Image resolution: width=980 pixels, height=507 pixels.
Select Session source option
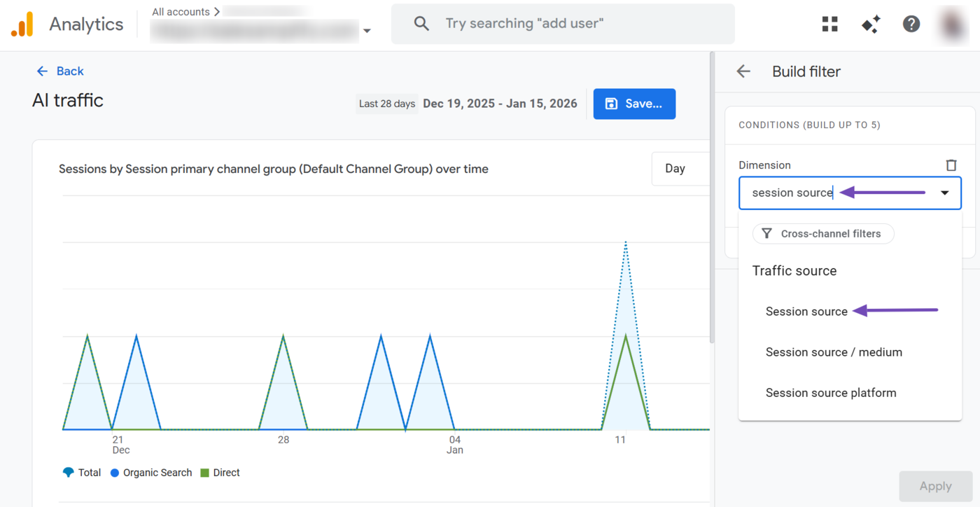pyautogui.click(x=806, y=312)
